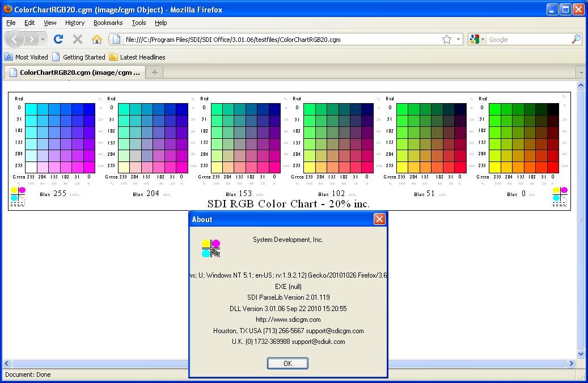Screen dimensions: 588x383
Task: Click the Most Visited bookmarks icon
Action: coord(8,57)
